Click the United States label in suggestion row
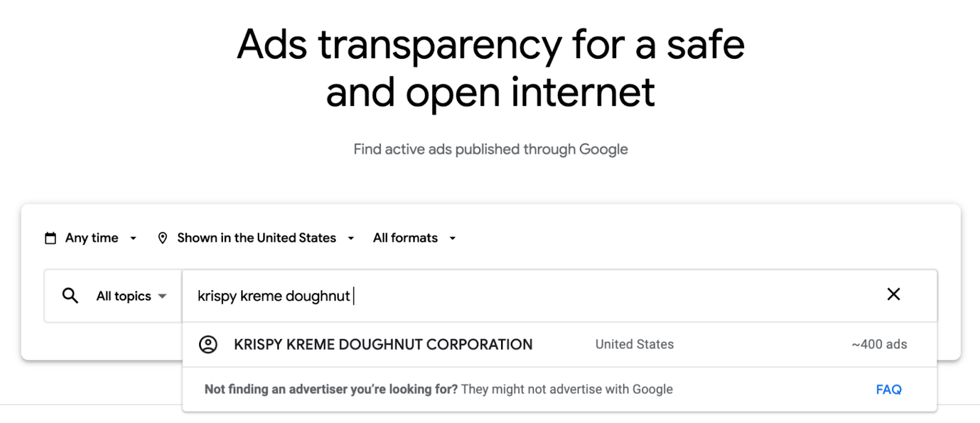The image size is (980, 423). (x=633, y=344)
